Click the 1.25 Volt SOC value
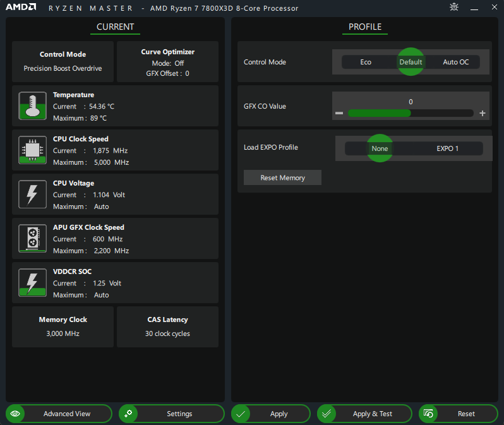This screenshot has width=504, height=425. point(107,283)
